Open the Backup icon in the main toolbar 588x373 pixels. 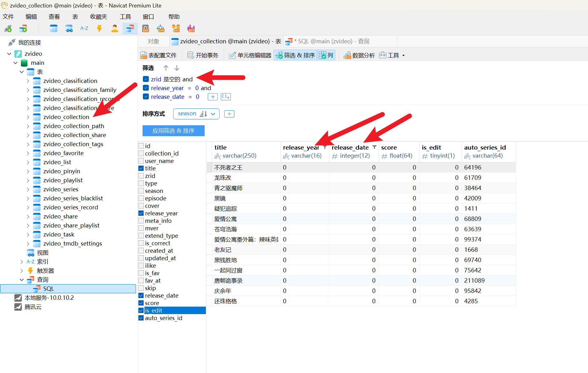[146, 29]
